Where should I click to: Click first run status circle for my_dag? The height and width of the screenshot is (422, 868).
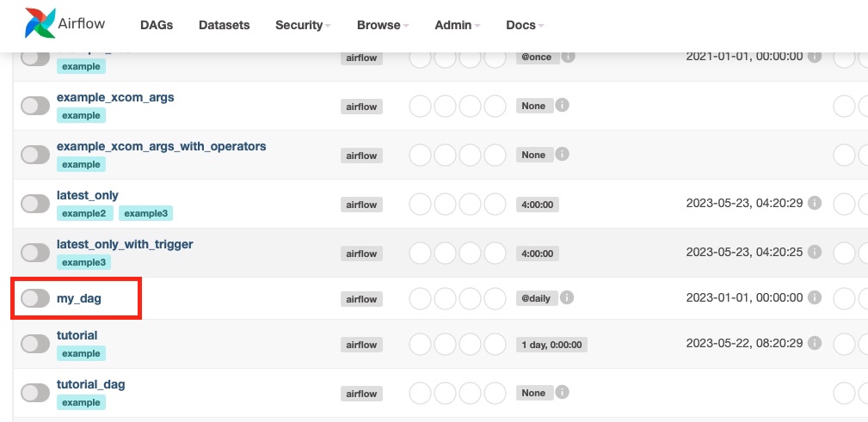coord(420,298)
